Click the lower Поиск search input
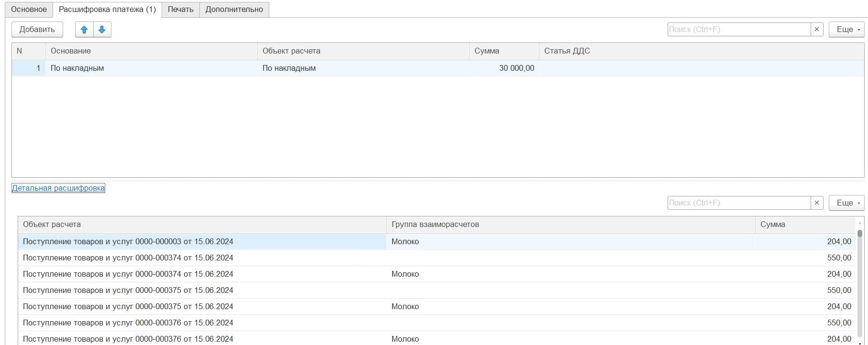Viewport: 868px width, 345px height. (x=739, y=203)
